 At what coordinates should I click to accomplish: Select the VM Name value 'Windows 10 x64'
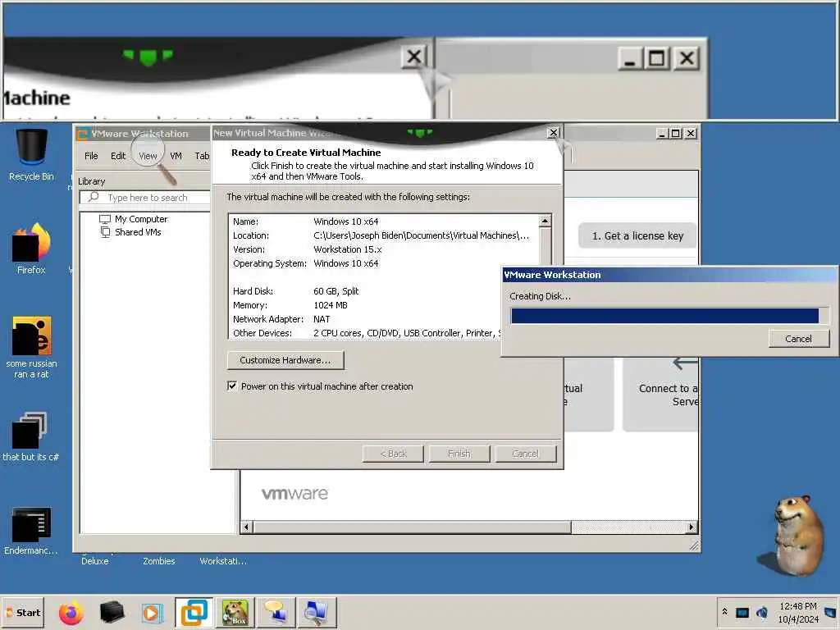tap(345, 221)
